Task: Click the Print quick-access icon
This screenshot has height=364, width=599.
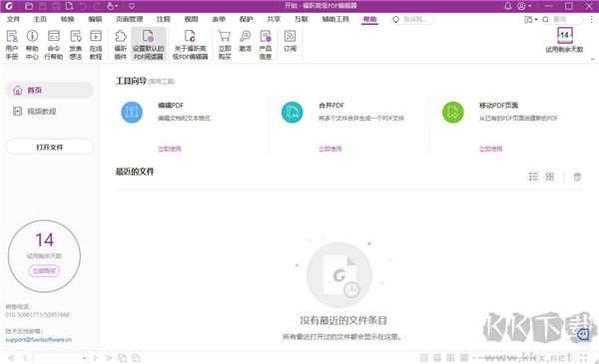Action: 56,6
